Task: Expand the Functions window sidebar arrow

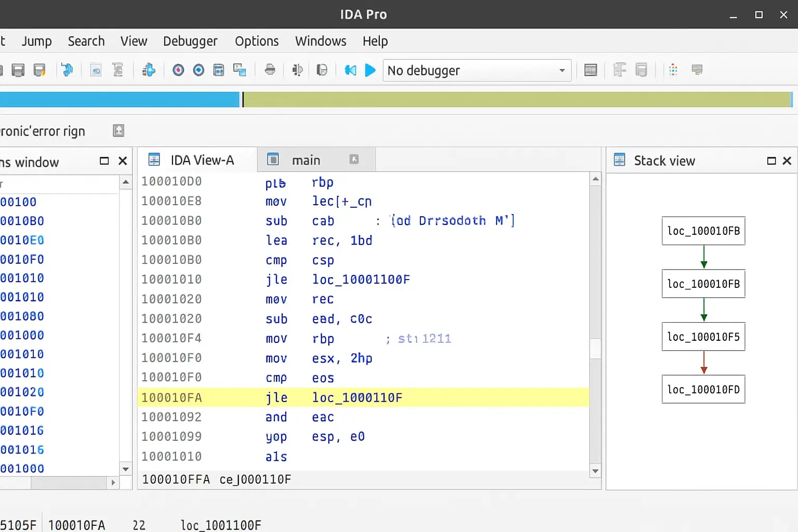Action: coord(113,483)
